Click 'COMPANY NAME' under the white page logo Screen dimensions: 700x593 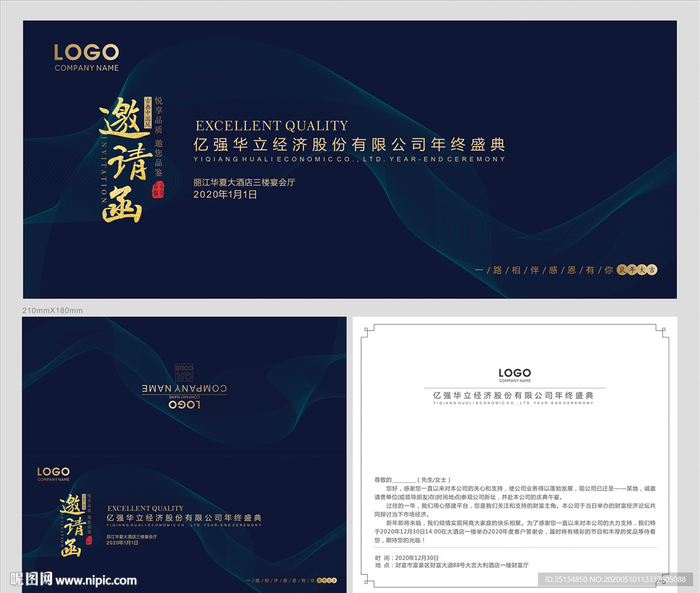(x=515, y=381)
